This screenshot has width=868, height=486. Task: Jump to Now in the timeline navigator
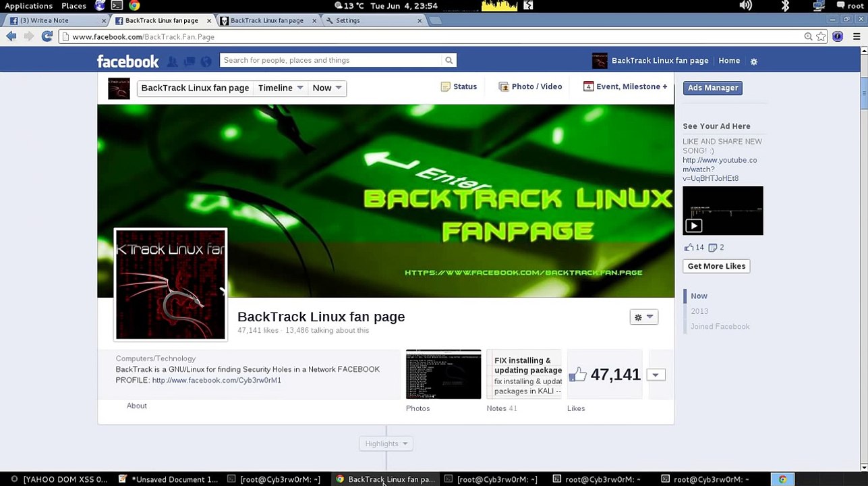pos(699,296)
